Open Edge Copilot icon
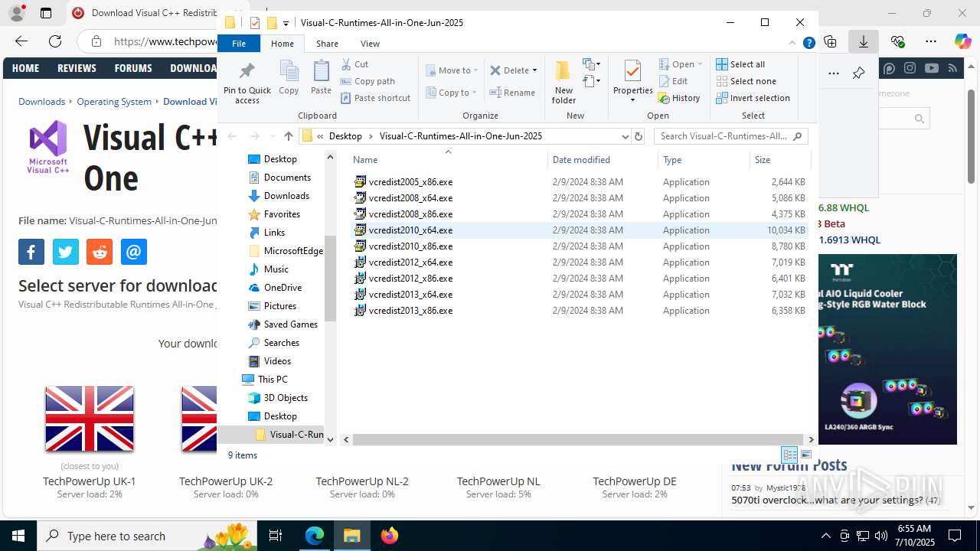The image size is (980, 551). 962,41
